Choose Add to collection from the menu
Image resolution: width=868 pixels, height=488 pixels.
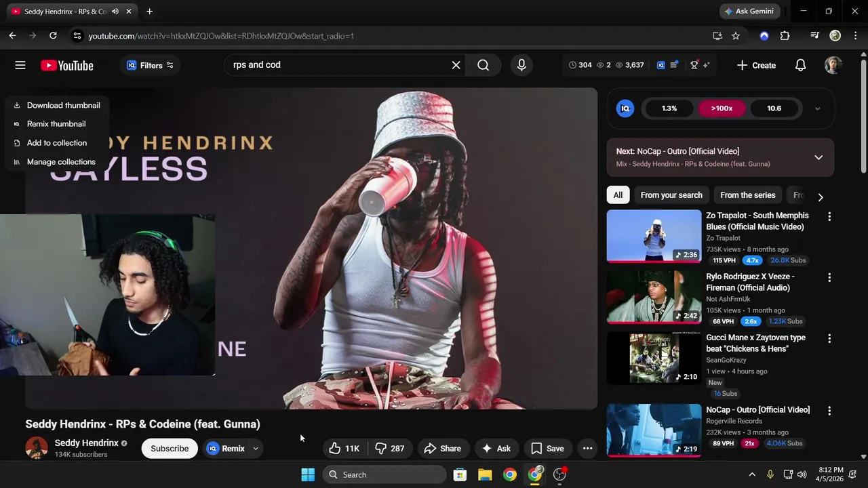[x=57, y=143]
